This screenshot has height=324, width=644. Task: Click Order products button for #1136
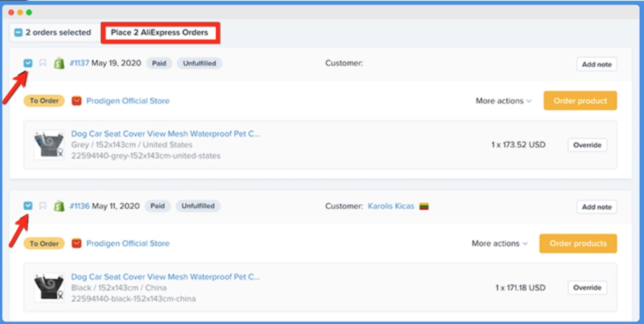click(x=579, y=243)
